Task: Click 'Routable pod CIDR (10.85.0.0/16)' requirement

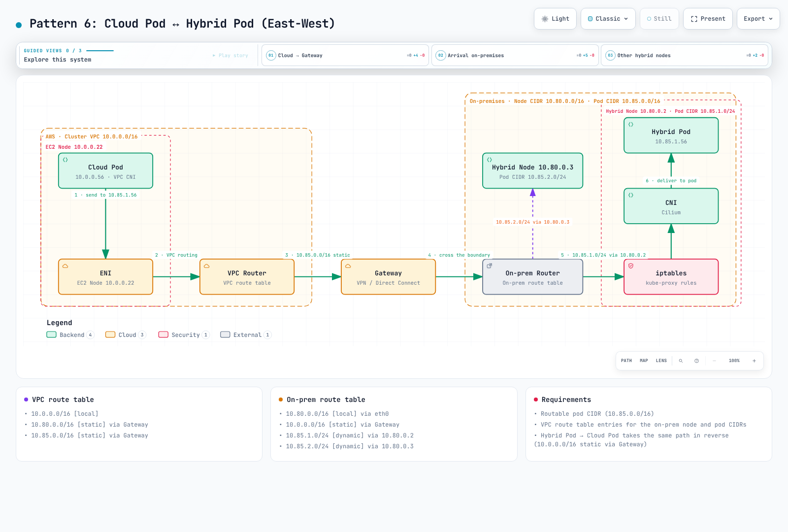Action: (597, 414)
